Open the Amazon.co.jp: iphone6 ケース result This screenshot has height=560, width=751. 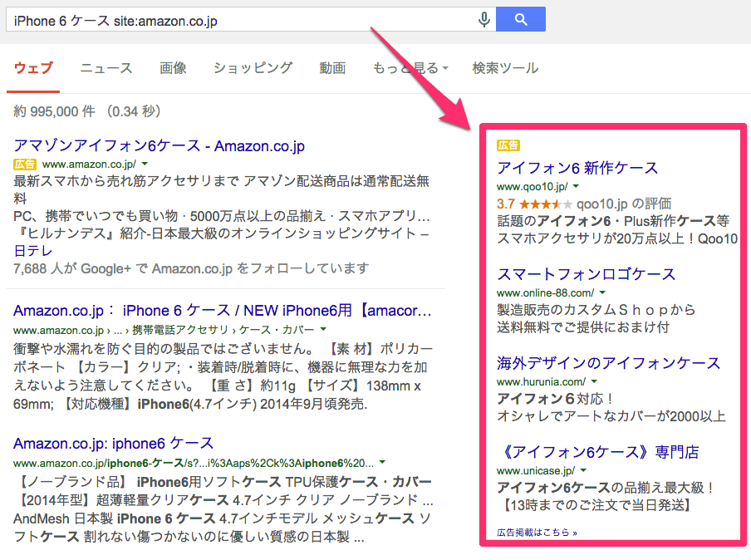(113, 444)
